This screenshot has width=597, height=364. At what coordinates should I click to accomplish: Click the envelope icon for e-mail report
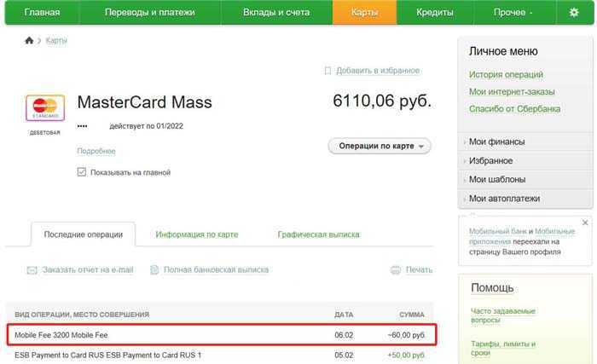32,270
